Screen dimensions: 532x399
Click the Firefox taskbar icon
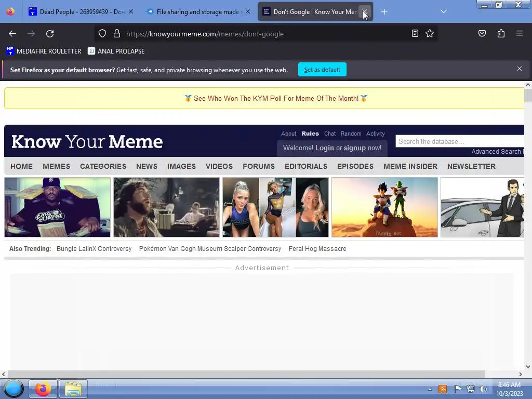click(x=43, y=389)
